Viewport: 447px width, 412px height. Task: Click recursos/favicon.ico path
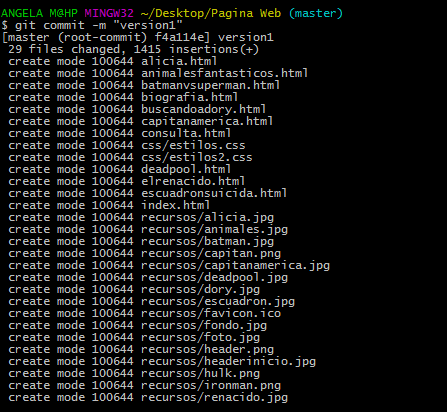[211, 313]
